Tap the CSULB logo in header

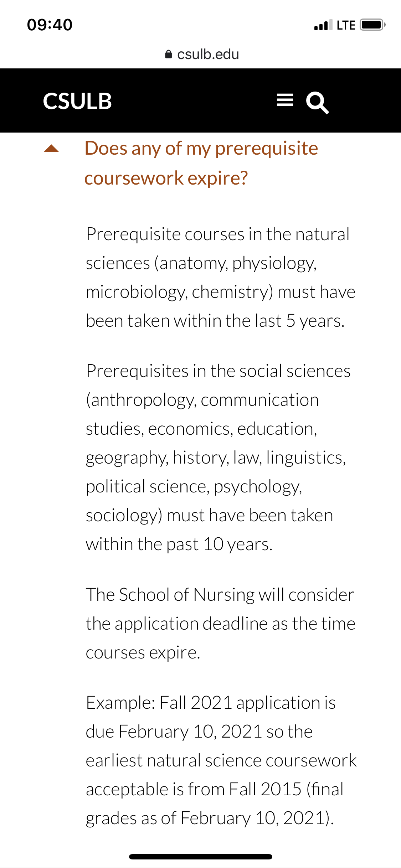[x=77, y=101]
